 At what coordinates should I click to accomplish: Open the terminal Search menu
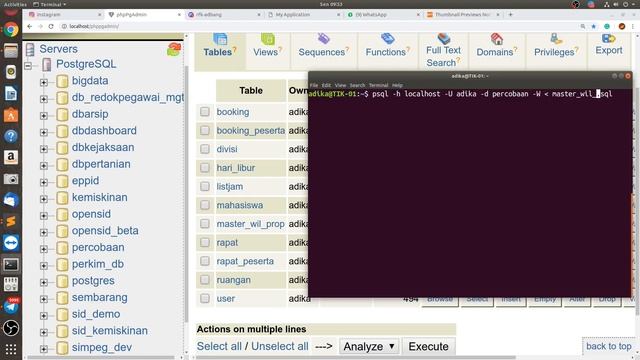(357, 85)
